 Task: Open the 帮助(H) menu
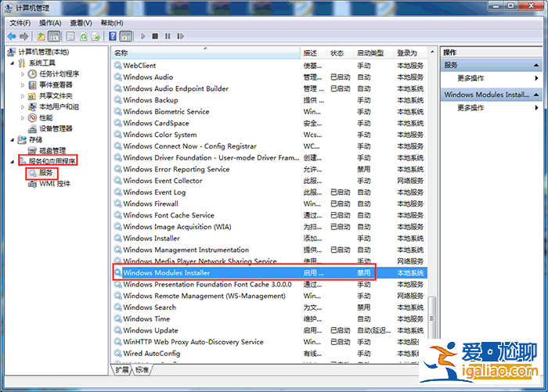pos(112,23)
